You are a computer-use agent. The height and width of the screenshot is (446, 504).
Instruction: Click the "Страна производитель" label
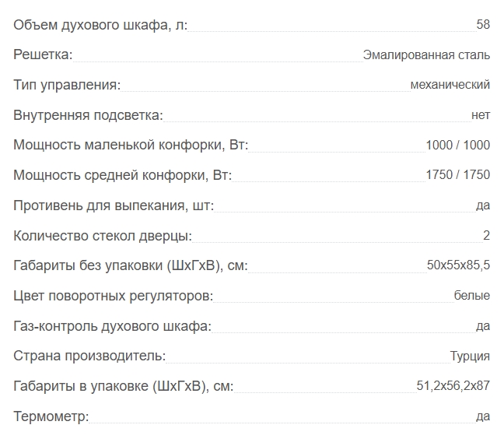click(x=89, y=356)
